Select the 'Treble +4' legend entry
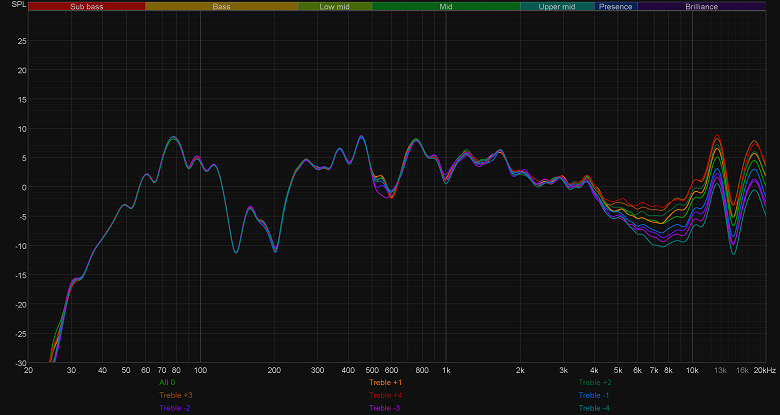This screenshot has height=415, width=780. [x=386, y=396]
